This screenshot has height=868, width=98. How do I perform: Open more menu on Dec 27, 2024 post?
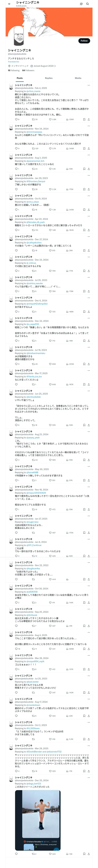pyautogui.click(x=89, y=237)
